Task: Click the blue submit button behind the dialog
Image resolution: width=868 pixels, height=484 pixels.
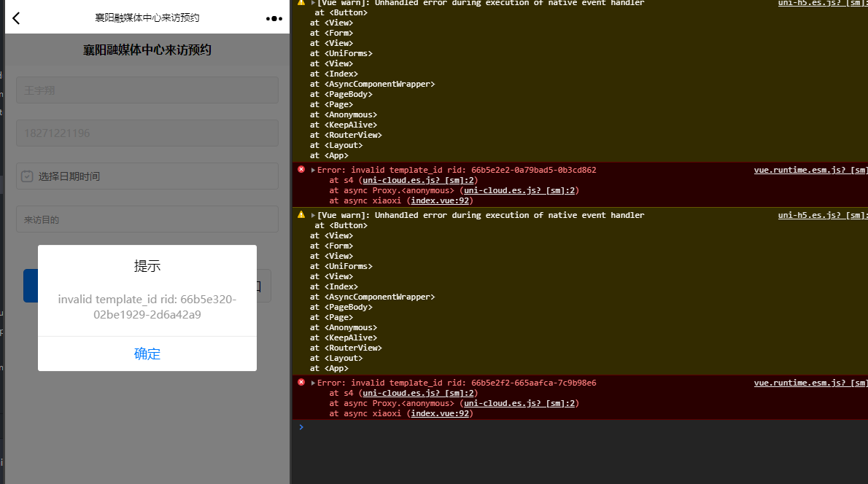Action: click(31, 286)
